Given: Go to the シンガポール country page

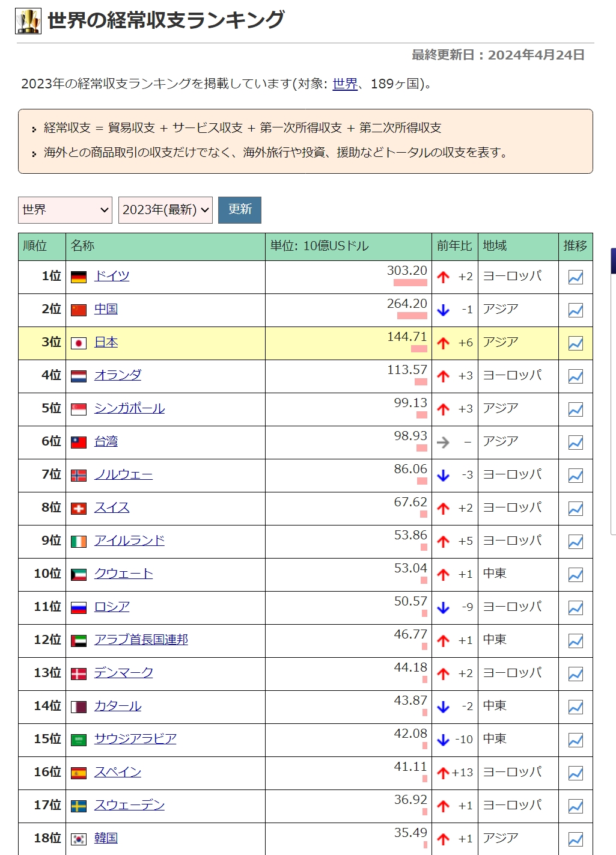Looking at the screenshot, I should tap(129, 408).
